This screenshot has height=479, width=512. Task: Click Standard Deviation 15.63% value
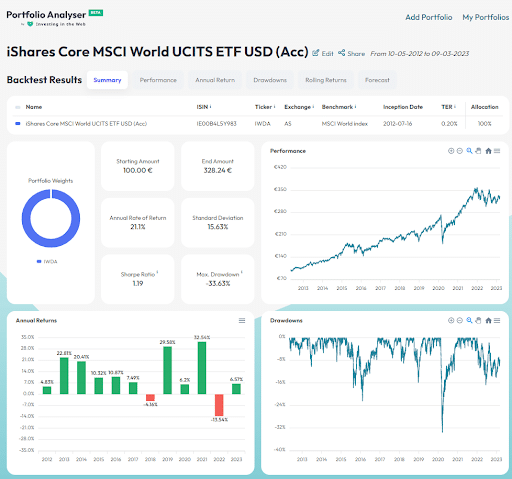[218, 227]
